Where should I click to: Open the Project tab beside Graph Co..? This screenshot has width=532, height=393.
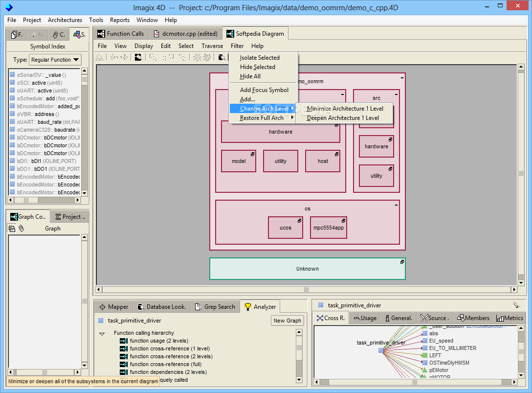(x=70, y=217)
